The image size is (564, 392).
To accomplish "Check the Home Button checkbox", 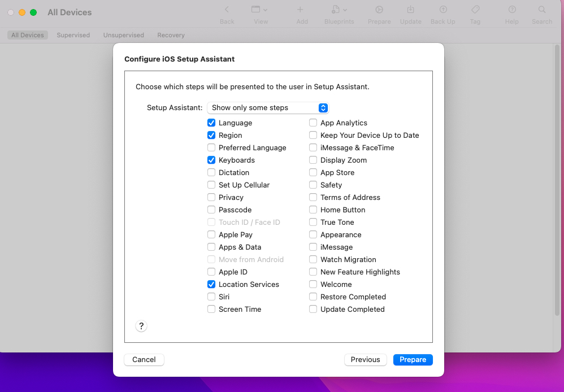I will (x=313, y=210).
